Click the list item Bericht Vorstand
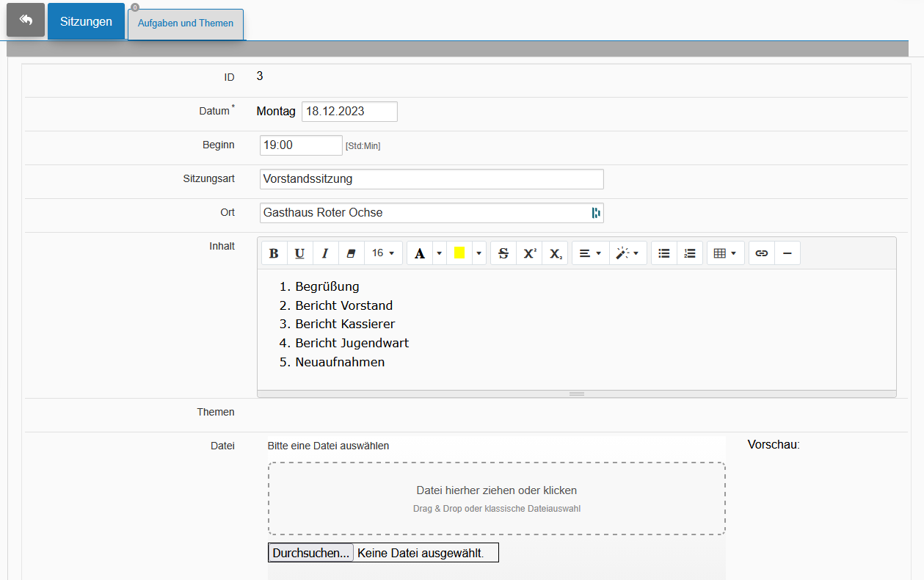Image resolution: width=924 pixels, height=580 pixels. [x=344, y=305]
